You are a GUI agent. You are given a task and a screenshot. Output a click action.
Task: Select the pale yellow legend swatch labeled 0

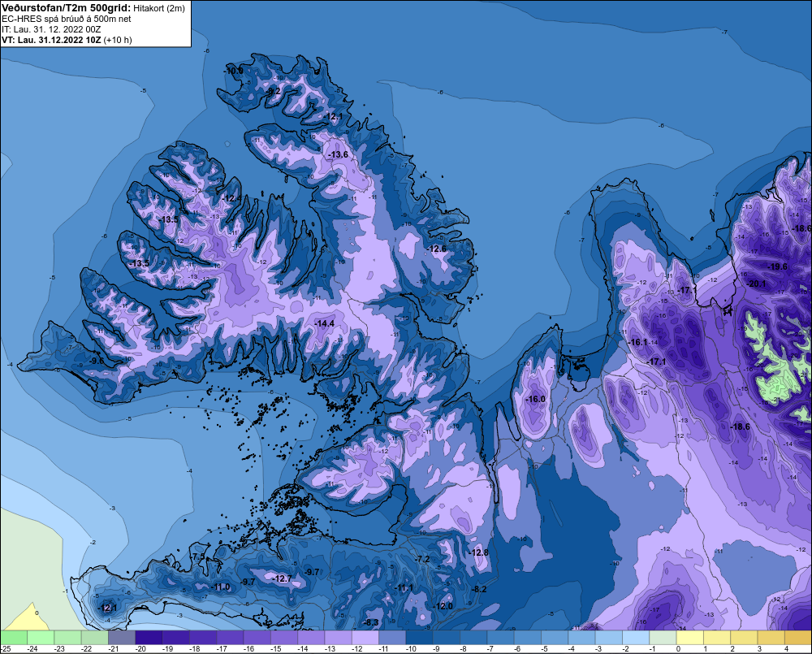pyautogui.click(x=689, y=637)
